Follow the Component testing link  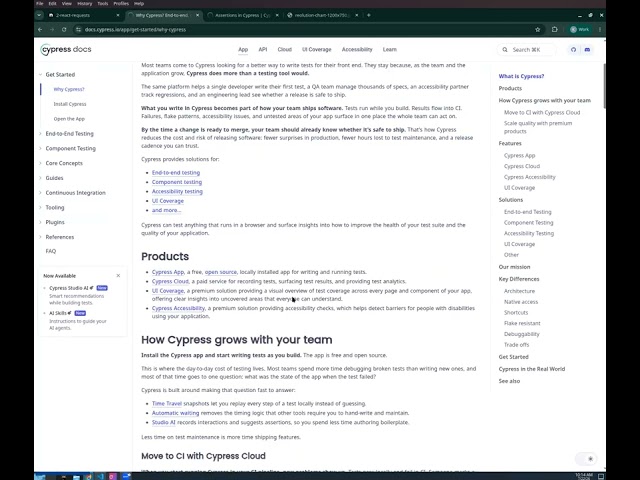coord(177,182)
